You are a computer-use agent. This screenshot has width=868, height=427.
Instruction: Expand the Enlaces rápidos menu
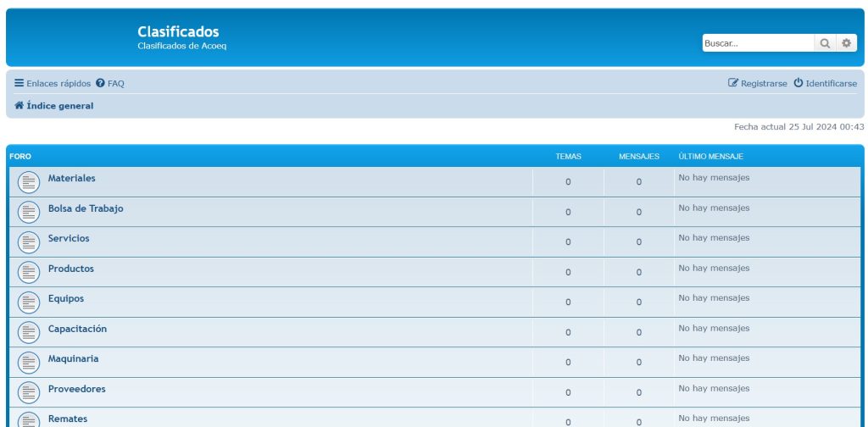pyautogui.click(x=53, y=84)
